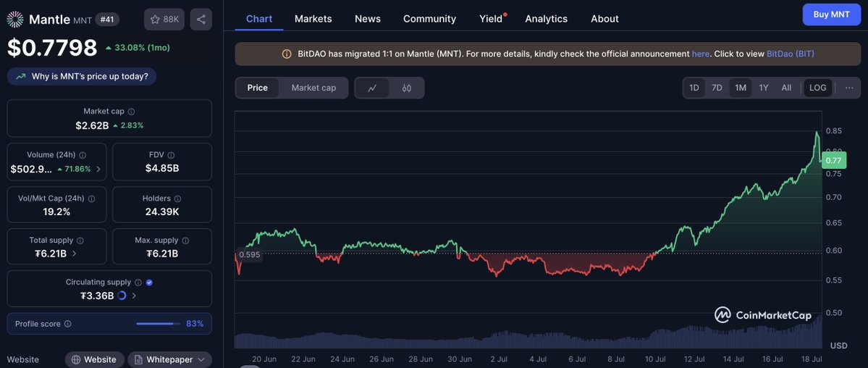Follow the BitDao (BIT) link

[x=791, y=54]
